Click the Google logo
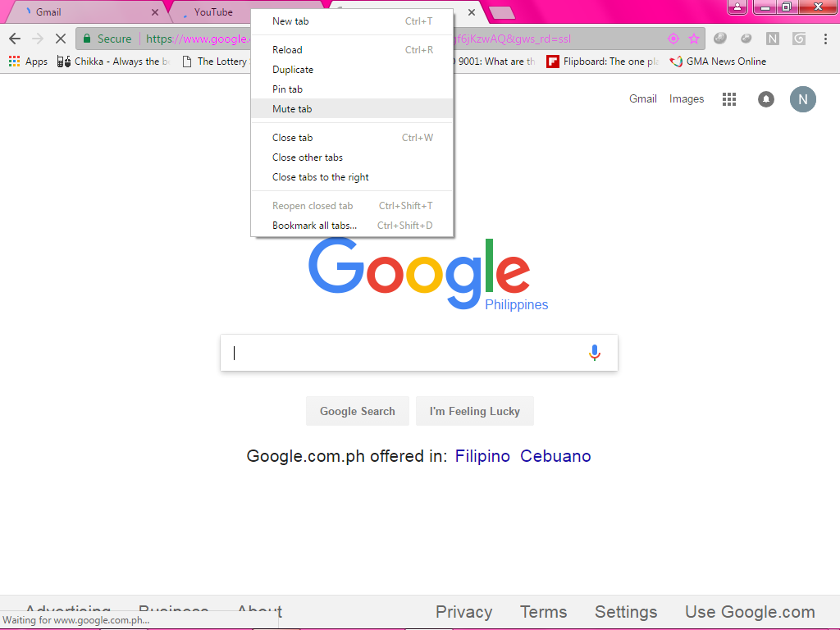840x630 pixels. pyautogui.click(x=419, y=273)
